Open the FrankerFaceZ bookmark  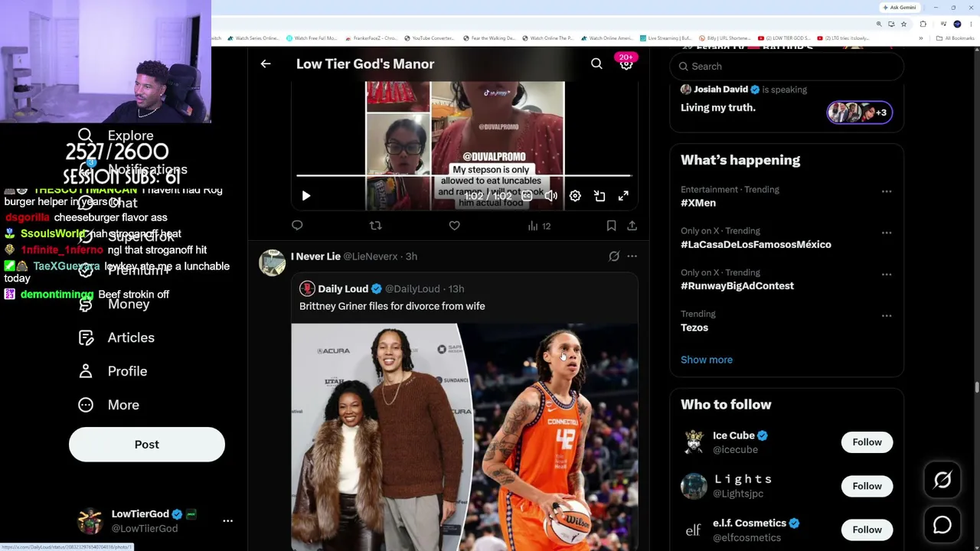371,38
